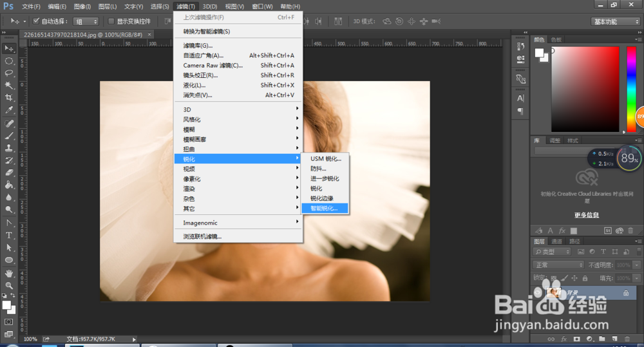Click the hue spectrum slider in color panel
Image resolution: width=644 pixels, height=347 pixels.
[631, 89]
